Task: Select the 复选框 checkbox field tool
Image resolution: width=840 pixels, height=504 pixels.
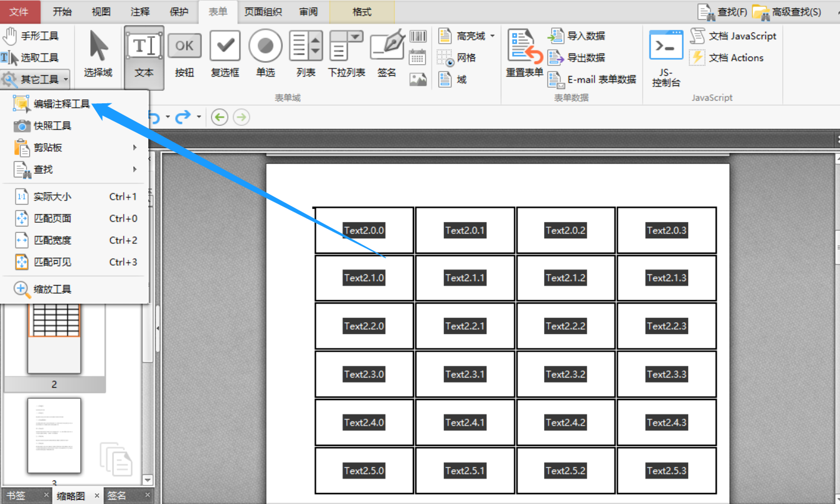Action: coord(225,55)
